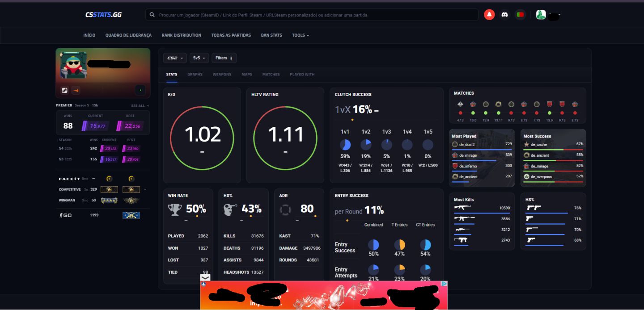Click the de_ancient success bar in Most Success
This screenshot has width=644, height=310.
coord(554,160)
